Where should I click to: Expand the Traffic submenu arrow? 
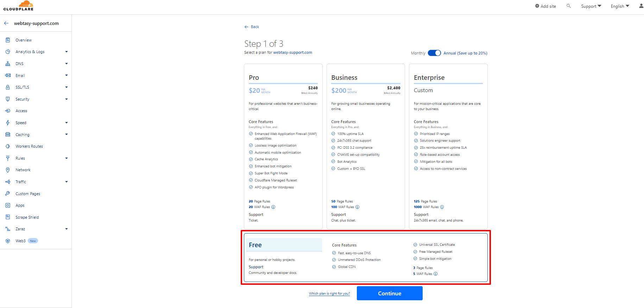[x=67, y=182]
